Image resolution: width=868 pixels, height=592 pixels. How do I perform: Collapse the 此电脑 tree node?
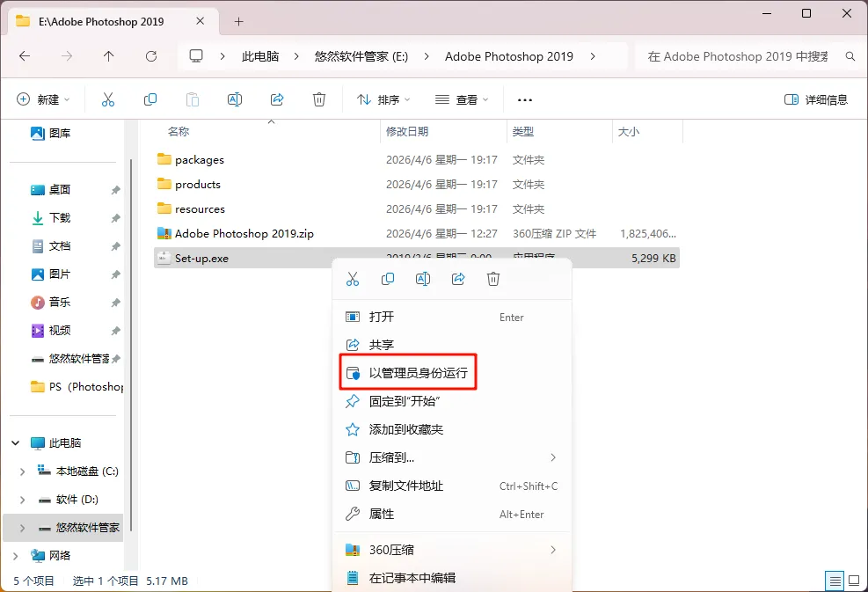tap(16, 443)
